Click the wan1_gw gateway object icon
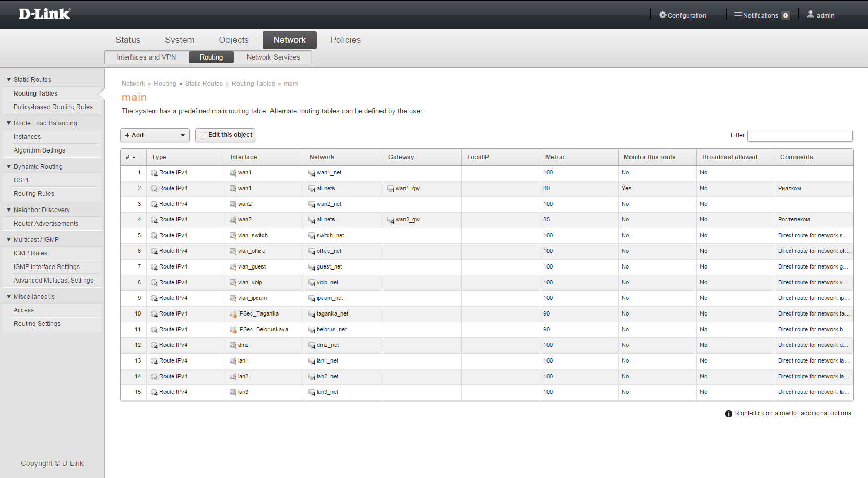Image resolution: width=868 pixels, height=478 pixels. coord(390,189)
